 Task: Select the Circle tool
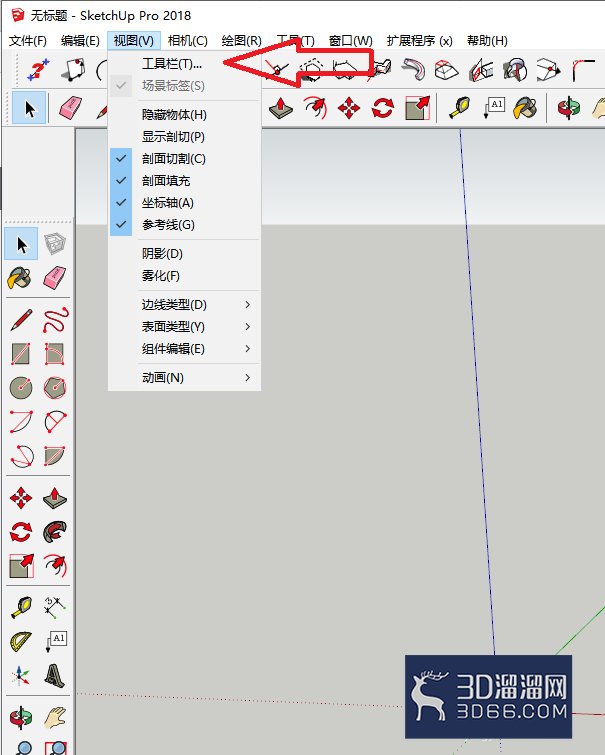pyautogui.click(x=21, y=388)
